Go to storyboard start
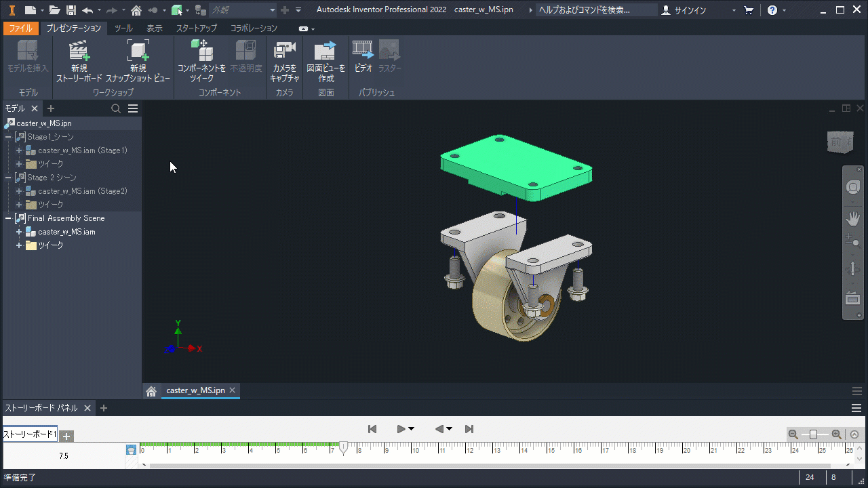 pos(372,429)
